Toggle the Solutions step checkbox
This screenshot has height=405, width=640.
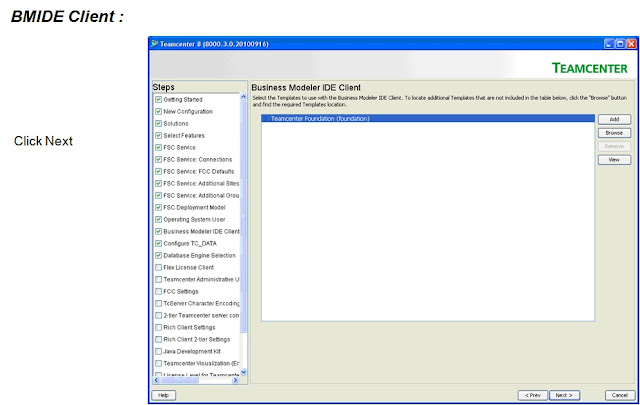click(x=158, y=123)
